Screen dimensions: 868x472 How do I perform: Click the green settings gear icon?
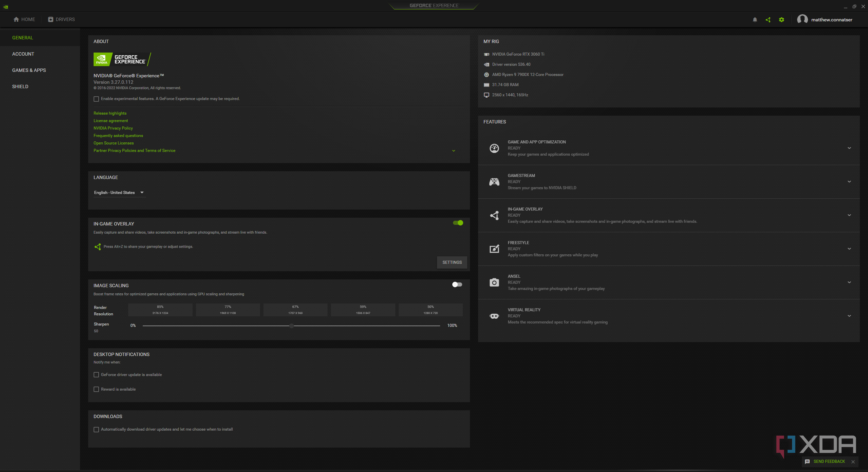coord(782,20)
